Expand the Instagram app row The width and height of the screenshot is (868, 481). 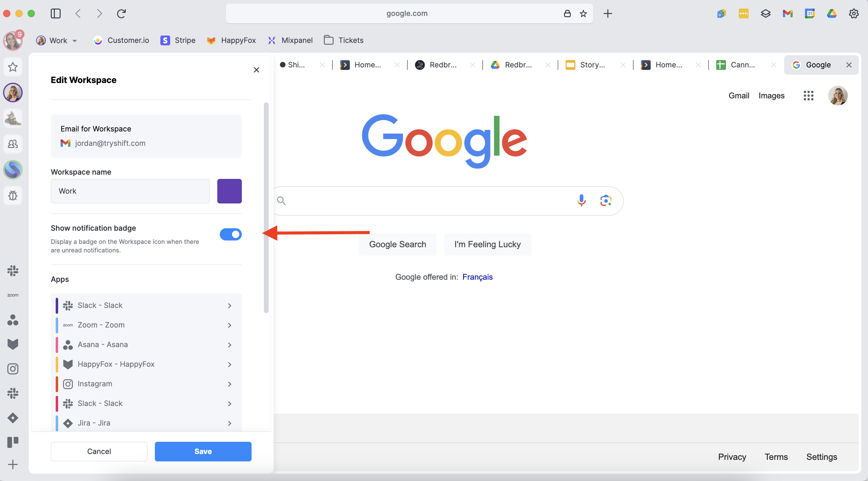(146, 384)
